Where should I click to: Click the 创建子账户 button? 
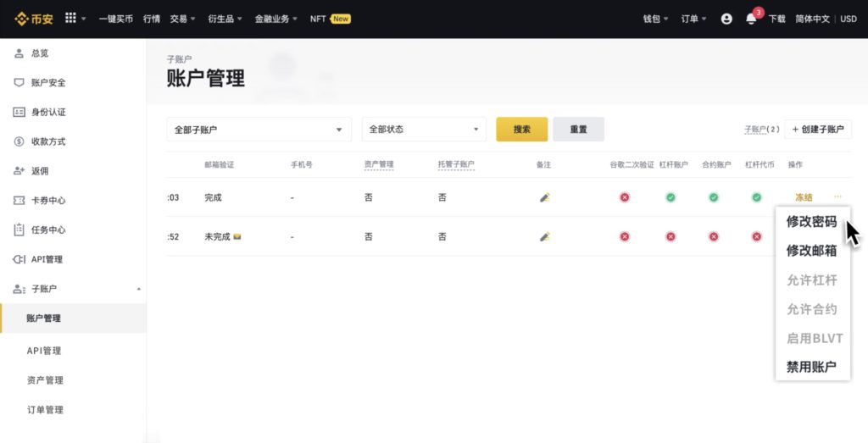(x=818, y=130)
